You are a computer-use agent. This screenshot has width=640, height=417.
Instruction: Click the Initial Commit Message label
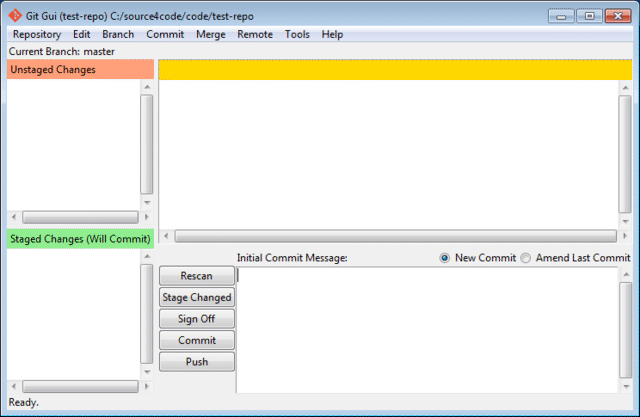(292, 258)
